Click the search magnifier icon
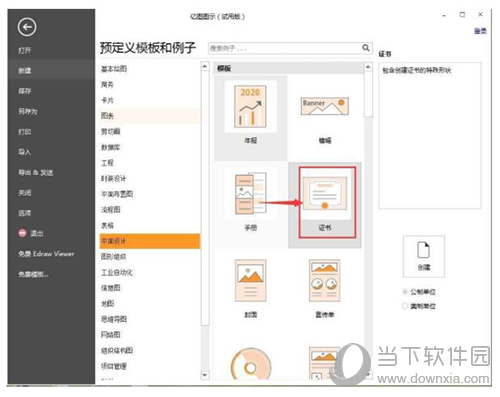The height and width of the screenshot is (397, 500). point(366,48)
